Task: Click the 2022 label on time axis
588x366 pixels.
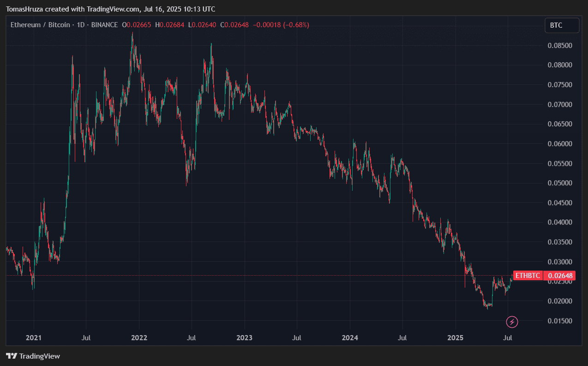Action: (139, 338)
